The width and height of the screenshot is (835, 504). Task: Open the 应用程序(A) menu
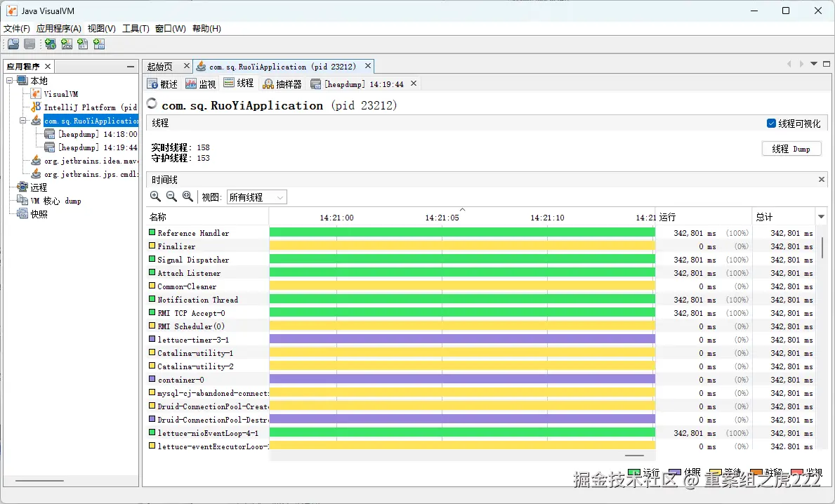click(58, 28)
